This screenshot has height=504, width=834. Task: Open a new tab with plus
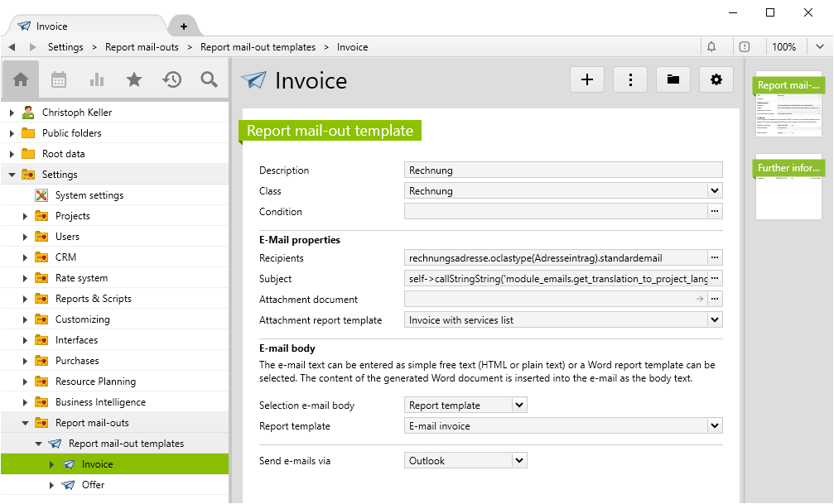(184, 26)
